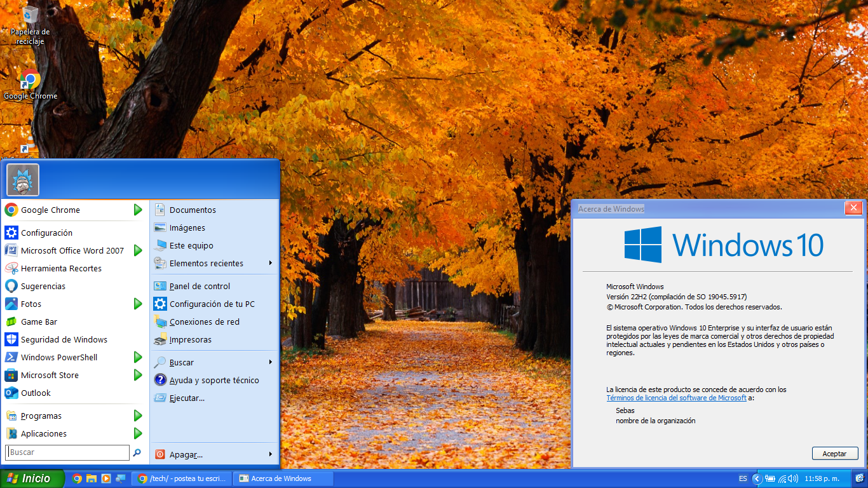Click the show desktop quick launch icon
This screenshot has height=488, width=868.
tap(120, 478)
